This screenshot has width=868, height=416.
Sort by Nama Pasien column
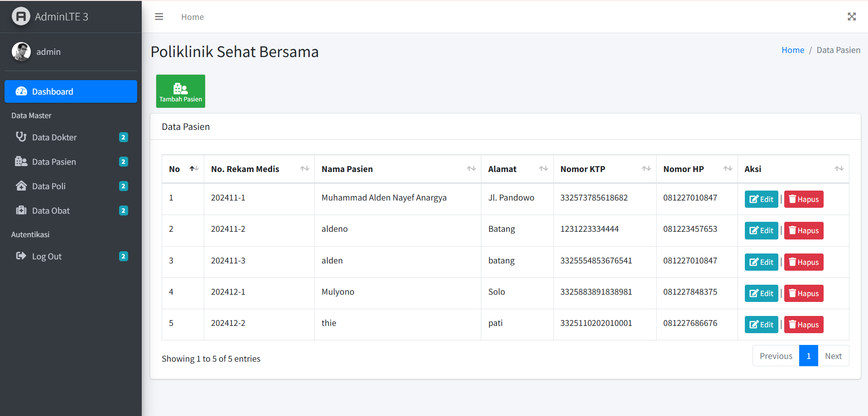point(397,169)
